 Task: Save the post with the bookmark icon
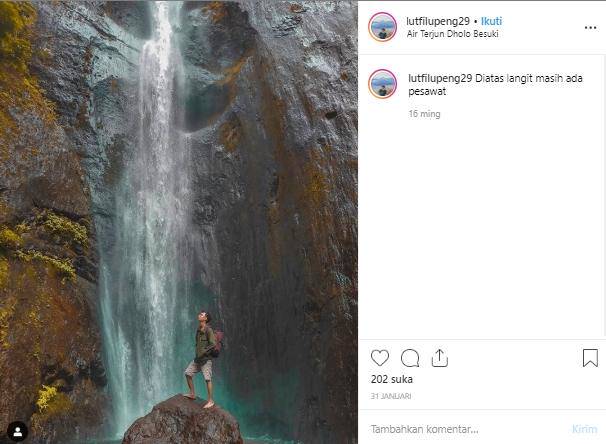coord(590,358)
